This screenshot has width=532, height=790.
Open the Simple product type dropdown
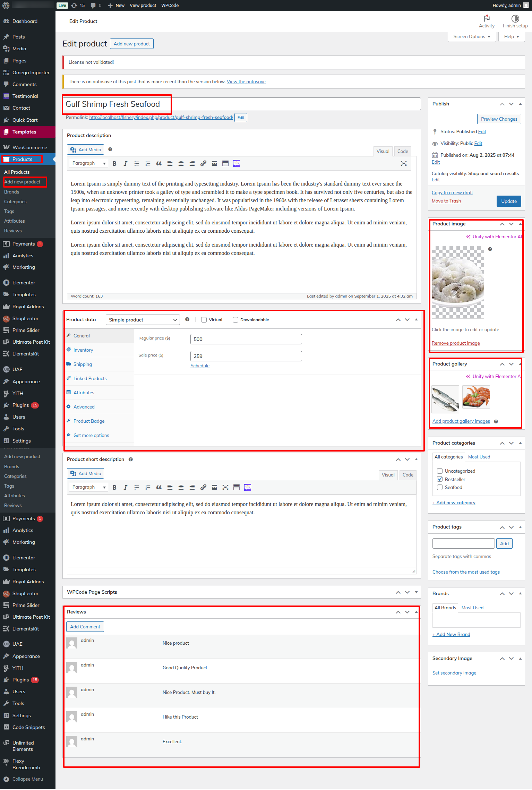143,320
